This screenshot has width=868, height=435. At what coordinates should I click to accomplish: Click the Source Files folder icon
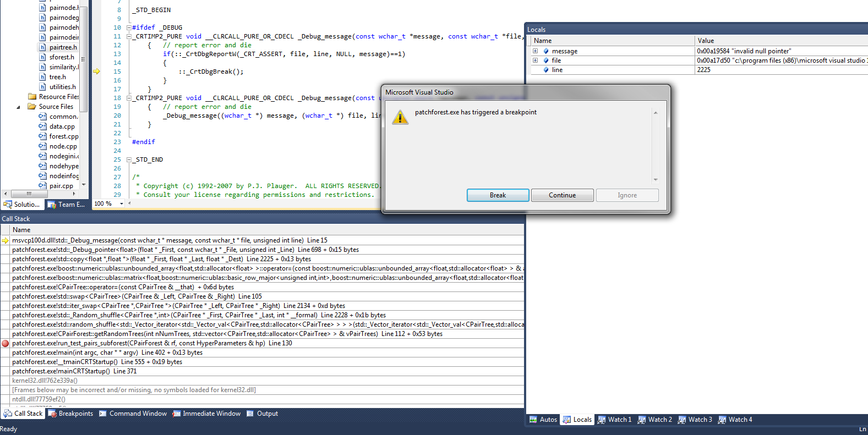32,107
